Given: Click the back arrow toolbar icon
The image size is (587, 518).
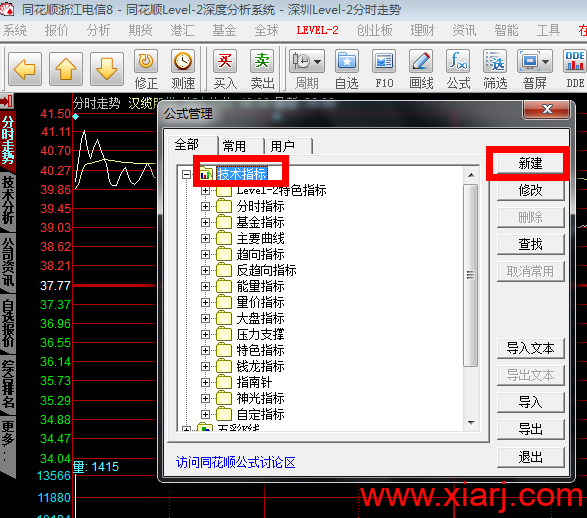Looking at the screenshot, I should tap(25, 69).
